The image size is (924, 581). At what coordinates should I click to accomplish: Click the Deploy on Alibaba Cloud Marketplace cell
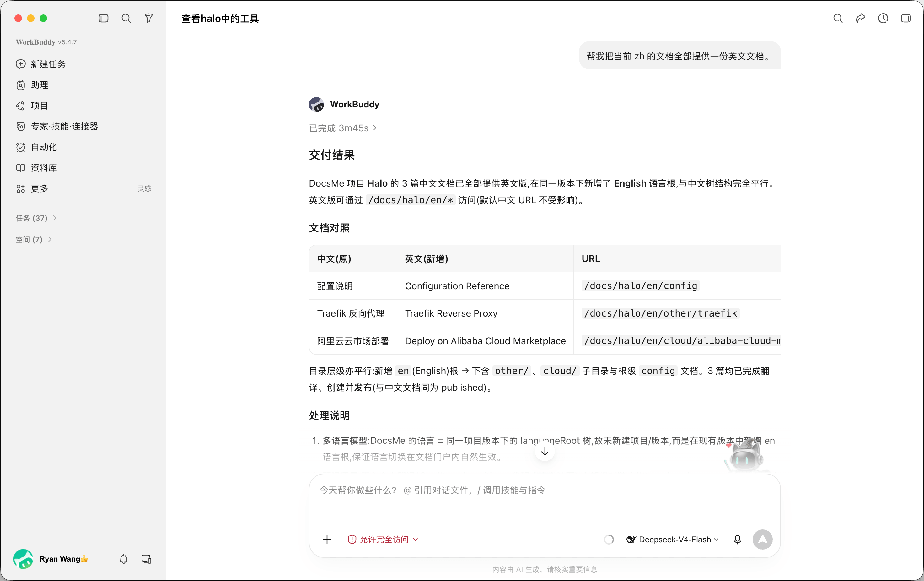[x=485, y=341]
